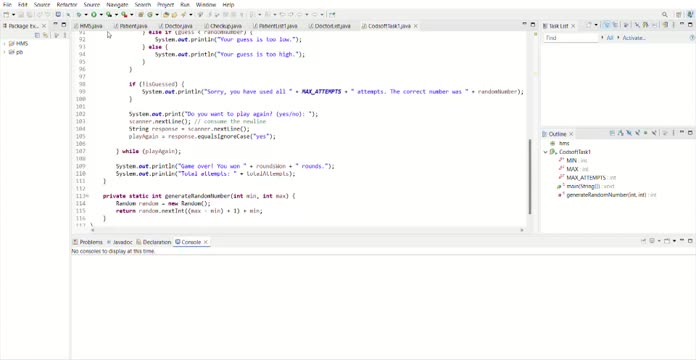Sort Outline members alphabetically
The image size is (696, 360).
coord(620,133)
